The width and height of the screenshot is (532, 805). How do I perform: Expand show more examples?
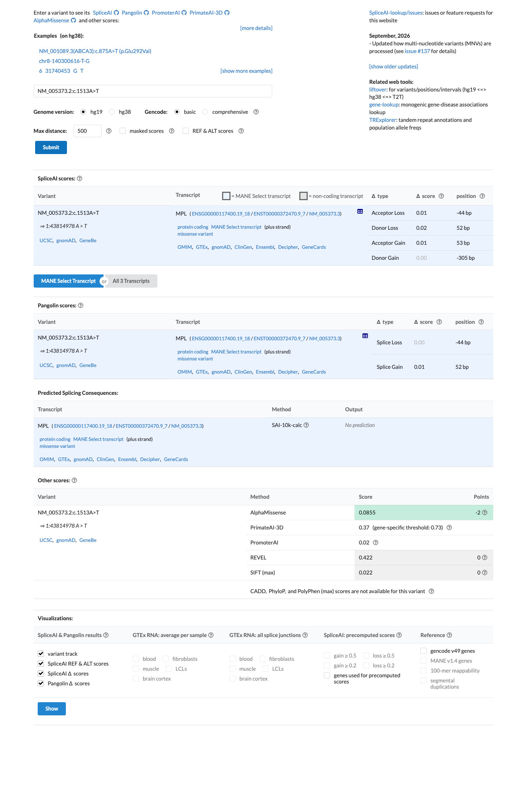(246, 71)
